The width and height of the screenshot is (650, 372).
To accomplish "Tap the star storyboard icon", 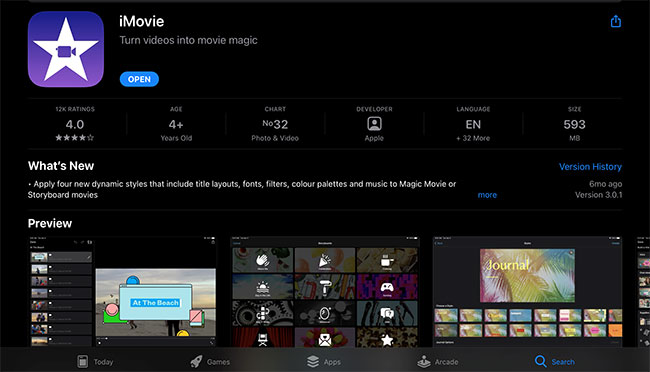I will (387, 340).
